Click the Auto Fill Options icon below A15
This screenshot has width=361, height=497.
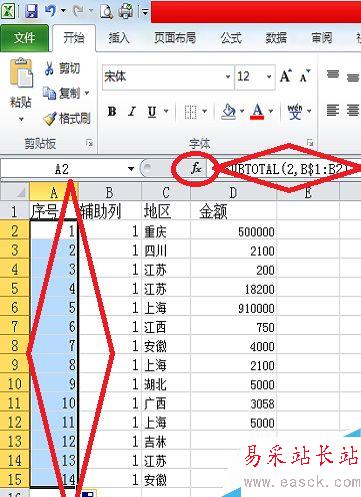click(89, 493)
